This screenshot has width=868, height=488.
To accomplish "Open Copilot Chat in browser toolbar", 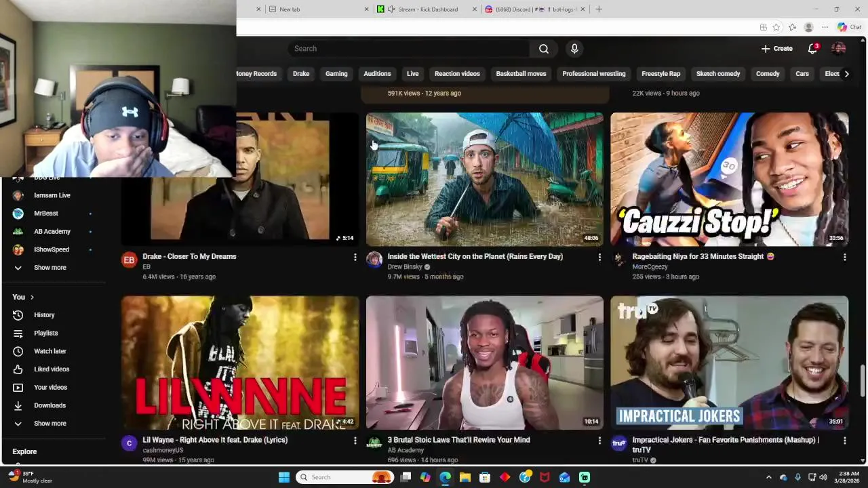I will 849,27.
